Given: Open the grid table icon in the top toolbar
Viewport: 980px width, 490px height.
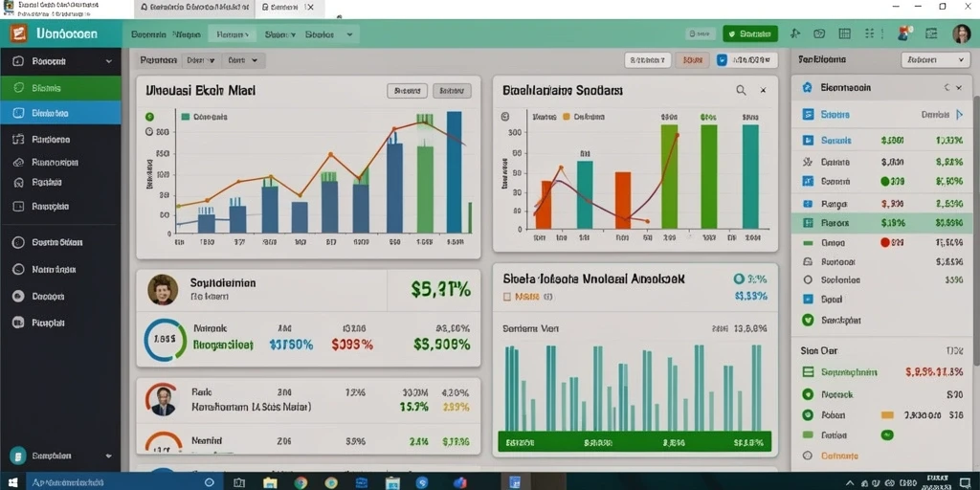Looking at the screenshot, I should coord(844,33).
